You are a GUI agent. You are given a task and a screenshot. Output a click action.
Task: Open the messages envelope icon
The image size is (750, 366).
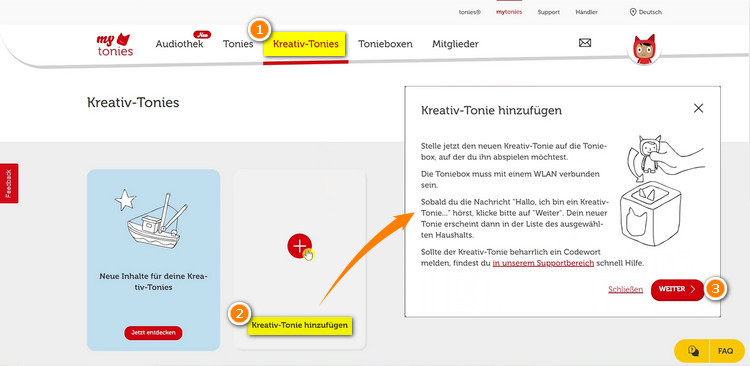click(x=585, y=43)
